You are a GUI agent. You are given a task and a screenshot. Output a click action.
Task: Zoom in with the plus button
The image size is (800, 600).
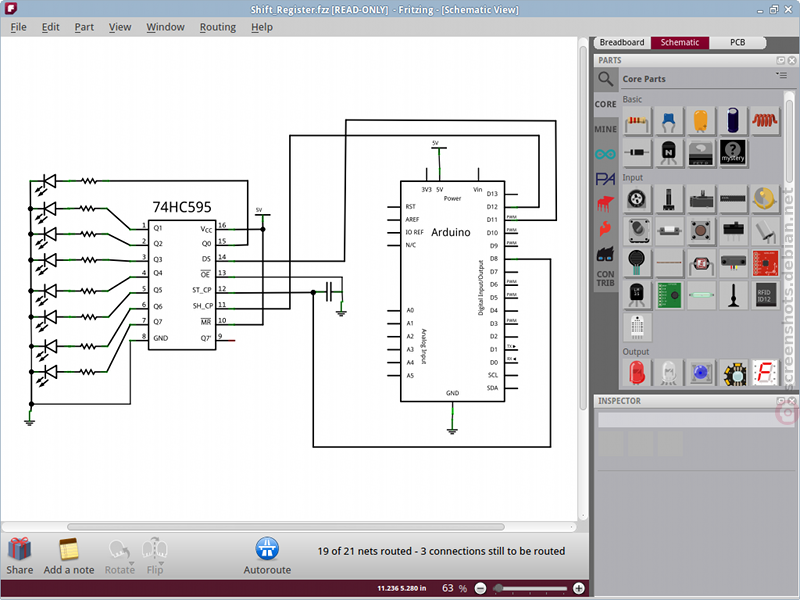[x=579, y=588]
